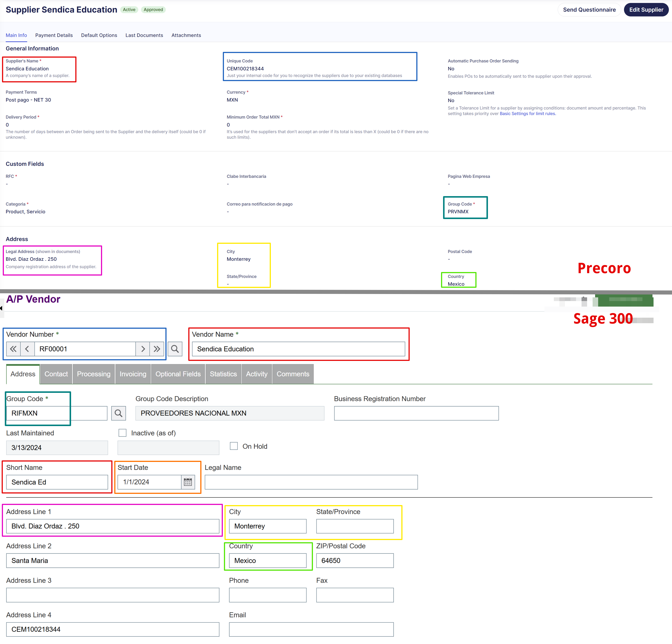Click the left collapse arrow by A/P Vendor

click(x=1, y=308)
